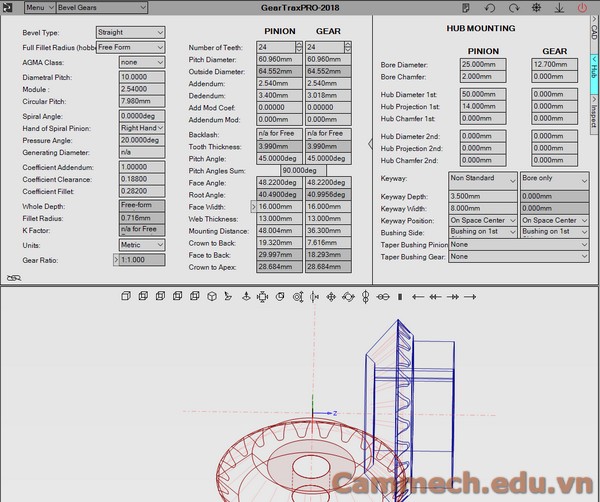Open pinion Keyway Position On Space Center dropdown
600x502 pixels.
point(483,220)
